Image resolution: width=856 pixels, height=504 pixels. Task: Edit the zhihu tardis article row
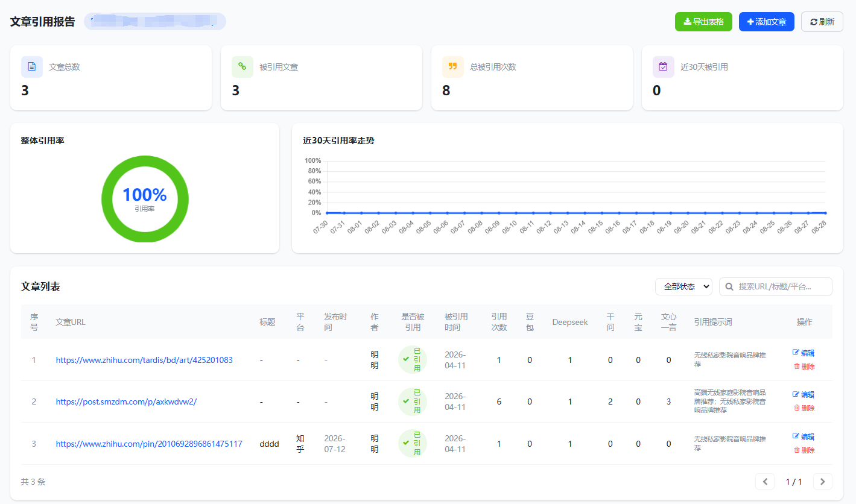click(804, 353)
